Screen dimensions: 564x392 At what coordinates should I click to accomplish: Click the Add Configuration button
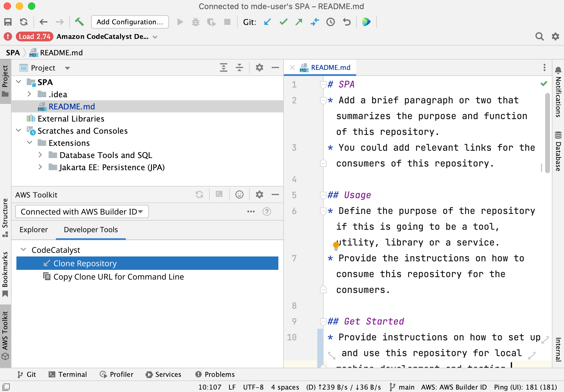[130, 22]
